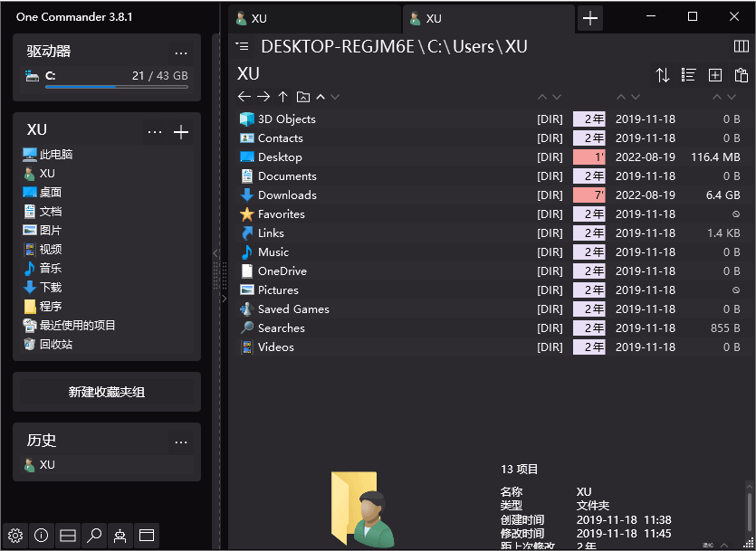Open the 驱动器 panel three-dot menu
The image size is (756, 551).
pos(181,52)
